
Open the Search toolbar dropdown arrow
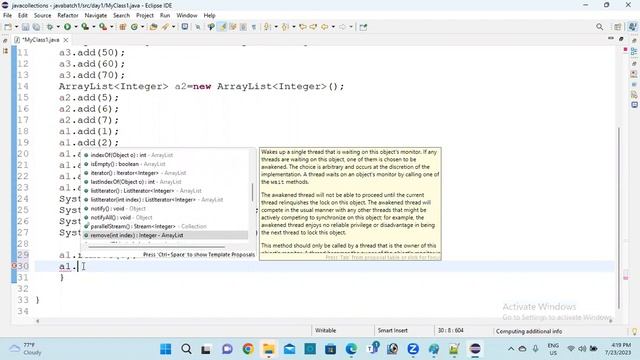pos(173,27)
